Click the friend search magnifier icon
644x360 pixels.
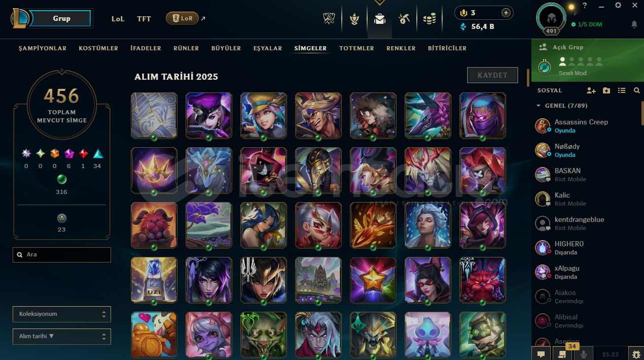pos(637,90)
